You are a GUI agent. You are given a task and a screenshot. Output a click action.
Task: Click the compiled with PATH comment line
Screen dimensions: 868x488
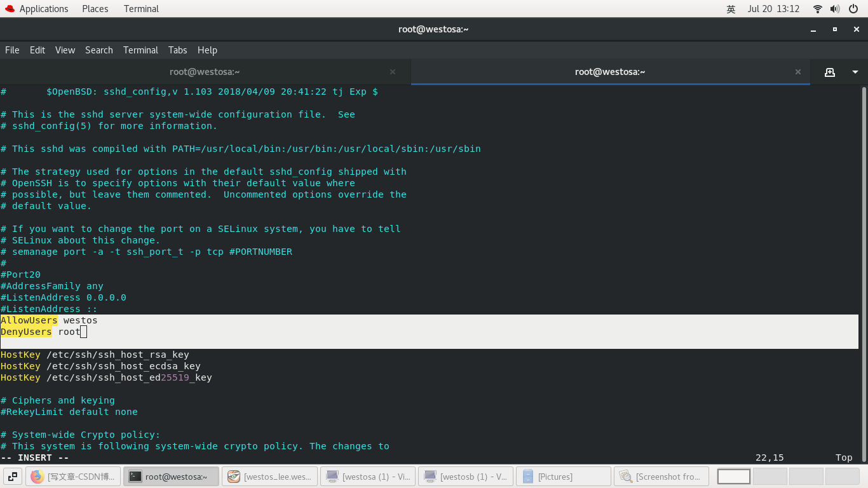[240, 149]
